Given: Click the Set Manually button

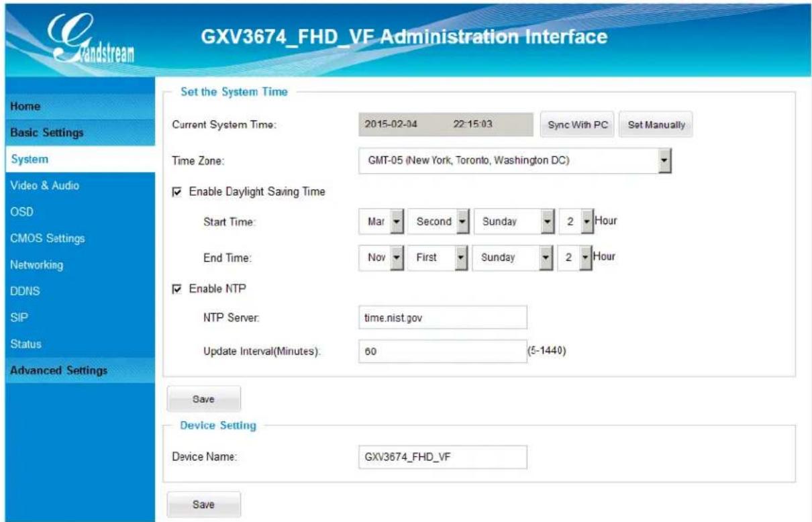Looking at the screenshot, I should point(656,125).
